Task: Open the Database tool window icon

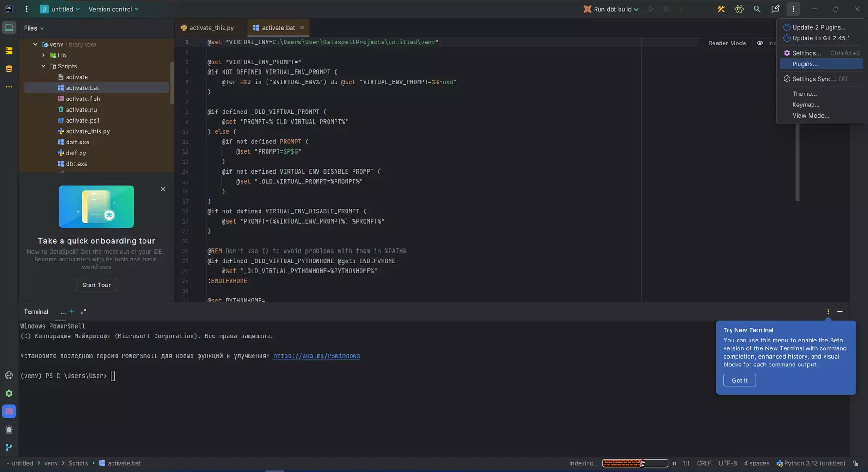Action: point(9,69)
